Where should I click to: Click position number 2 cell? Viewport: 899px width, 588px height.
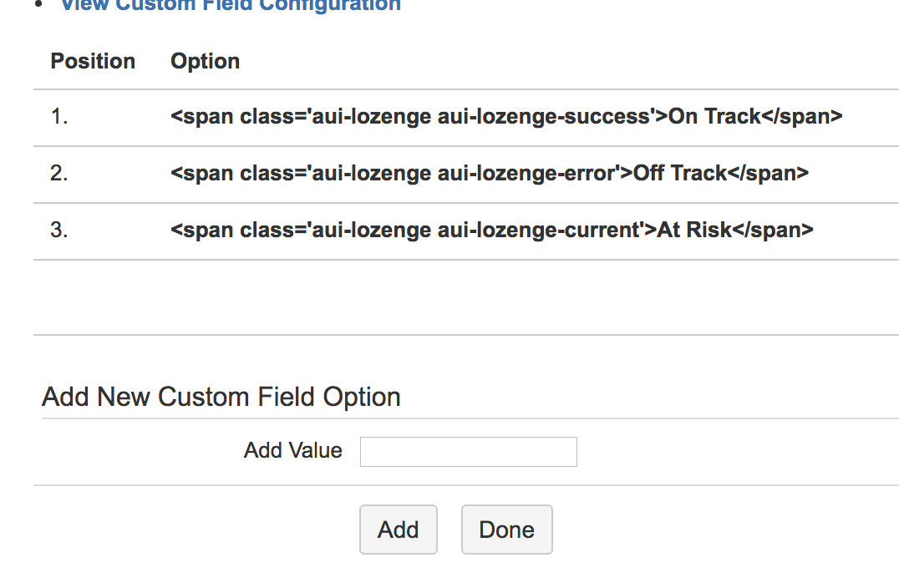pyautogui.click(x=57, y=173)
